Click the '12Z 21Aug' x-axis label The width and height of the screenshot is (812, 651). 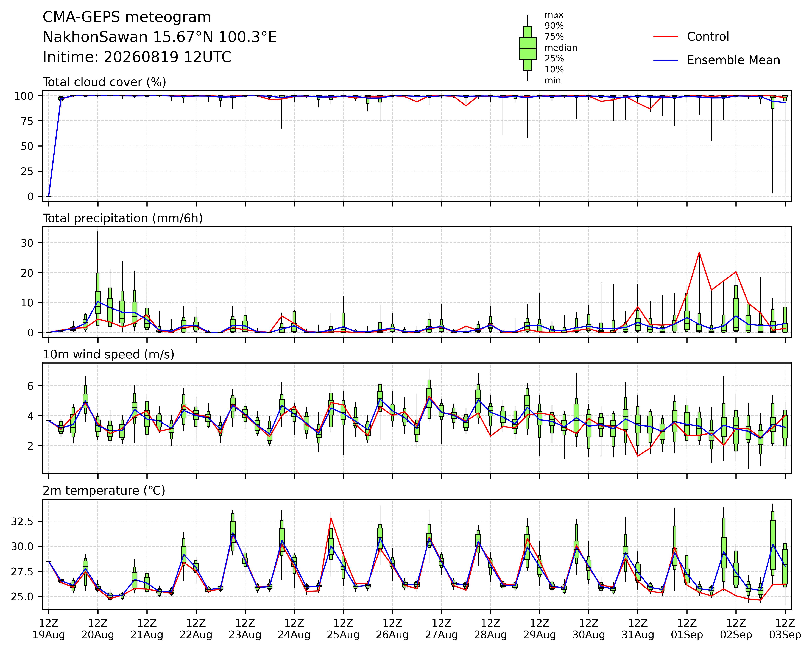(x=147, y=629)
